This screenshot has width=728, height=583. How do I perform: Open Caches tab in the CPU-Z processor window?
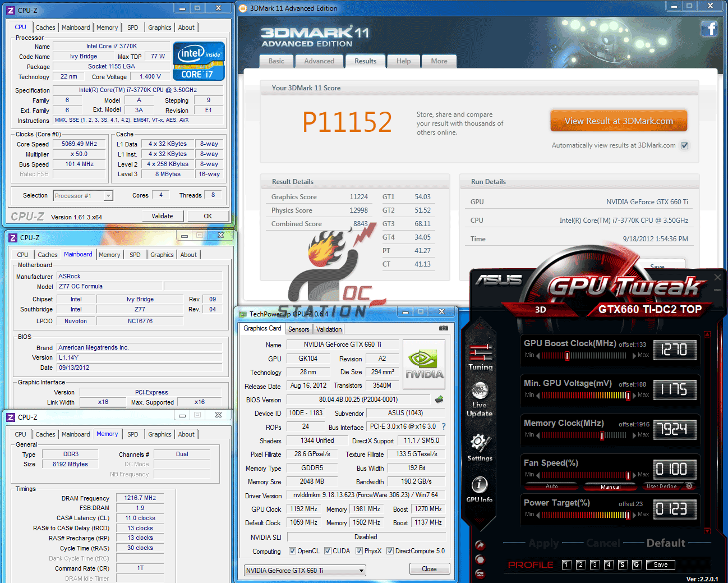tap(45, 27)
